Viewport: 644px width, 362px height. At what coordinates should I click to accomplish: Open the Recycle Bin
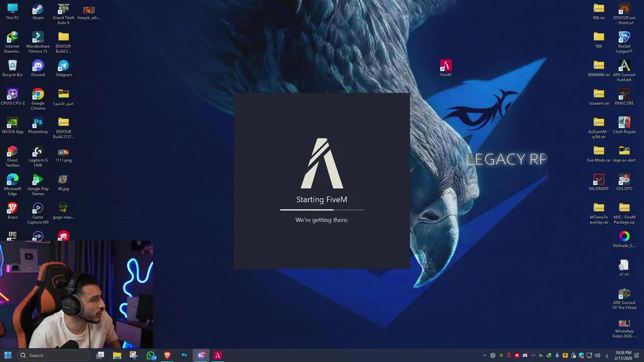tap(13, 68)
